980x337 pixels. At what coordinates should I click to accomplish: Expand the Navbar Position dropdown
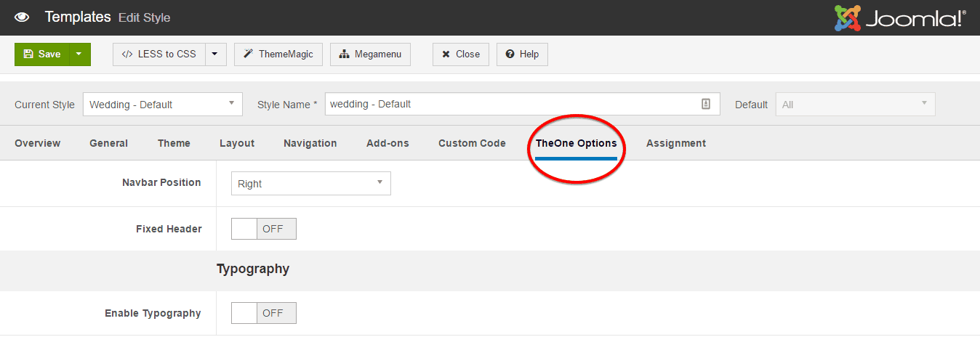point(310,184)
